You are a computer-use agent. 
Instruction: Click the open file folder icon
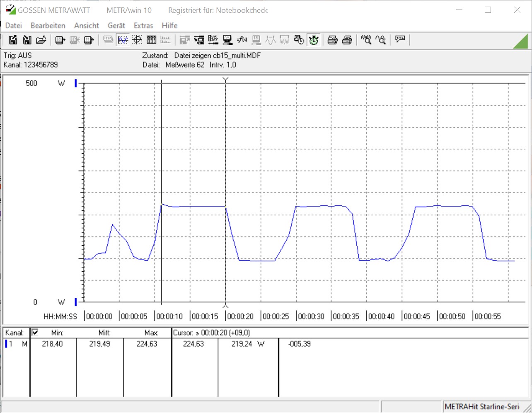coord(41,40)
